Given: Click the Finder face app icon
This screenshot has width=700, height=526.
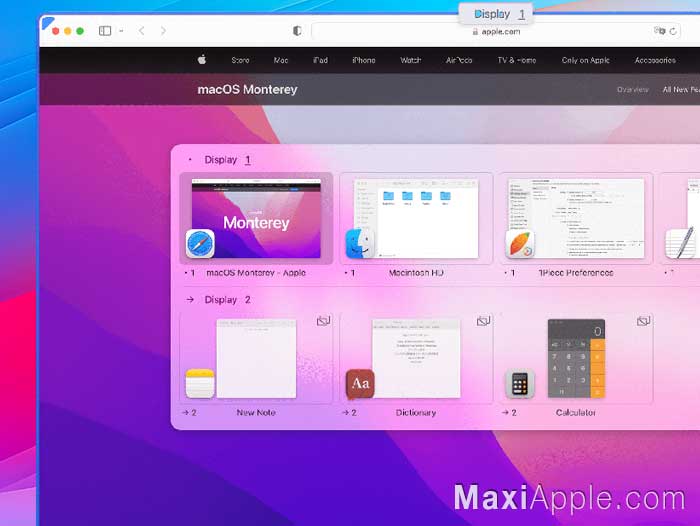Looking at the screenshot, I should pyautogui.click(x=360, y=244).
